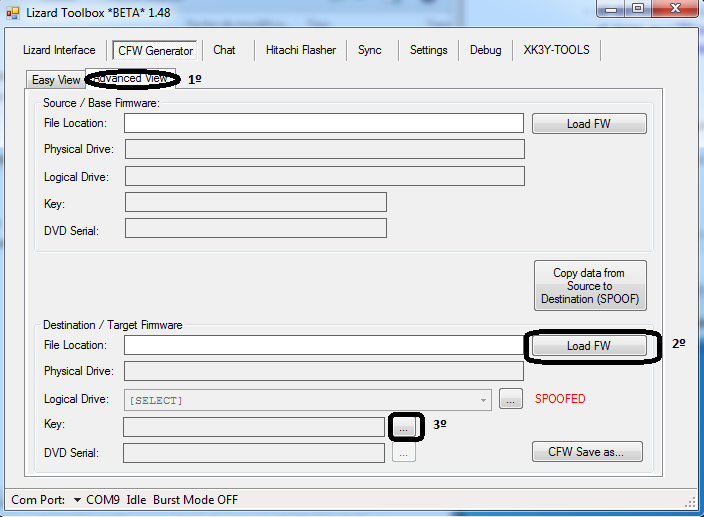Click the Burst Mode OFF status text
This screenshot has height=517, width=704.
coord(195,500)
